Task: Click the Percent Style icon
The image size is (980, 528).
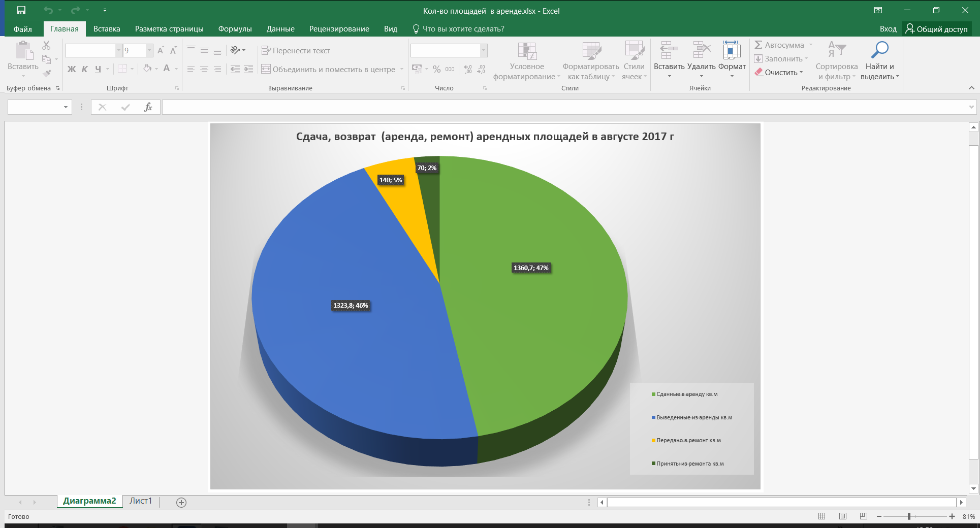Action: pyautogui.click(x=437, y=69)
